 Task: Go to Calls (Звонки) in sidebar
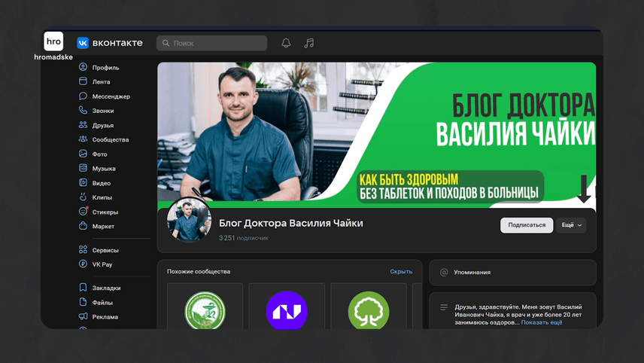[103, 111]
